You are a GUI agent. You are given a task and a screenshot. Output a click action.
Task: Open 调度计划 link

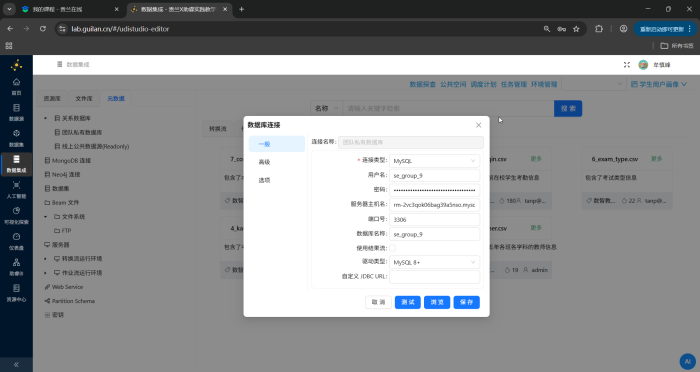pos(483,84)
